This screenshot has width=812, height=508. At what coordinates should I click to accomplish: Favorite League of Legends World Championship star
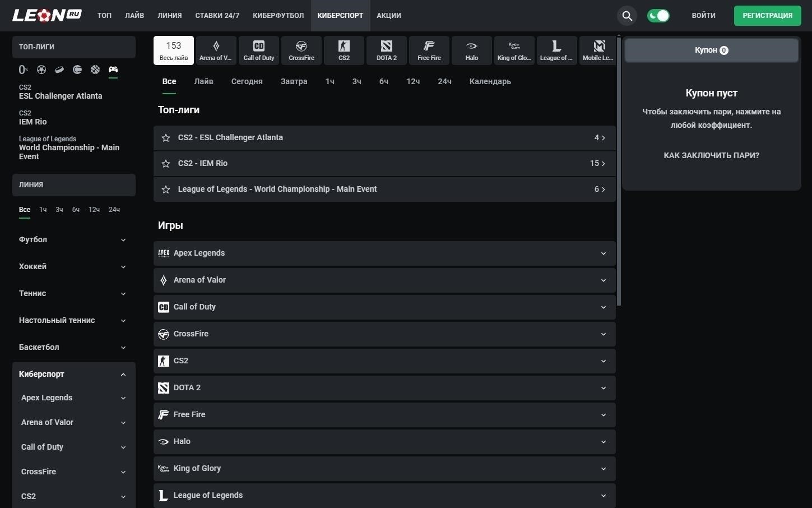[x=166, y=190]
